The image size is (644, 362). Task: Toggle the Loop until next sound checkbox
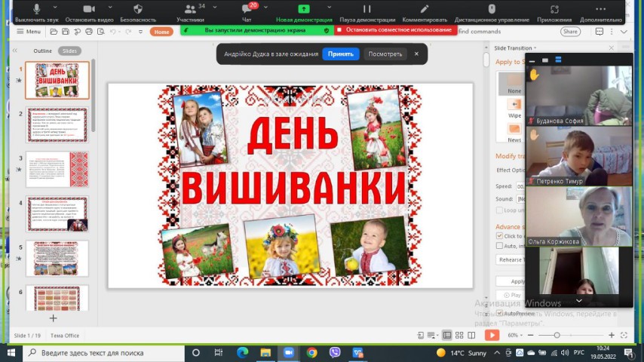[499, 210]
